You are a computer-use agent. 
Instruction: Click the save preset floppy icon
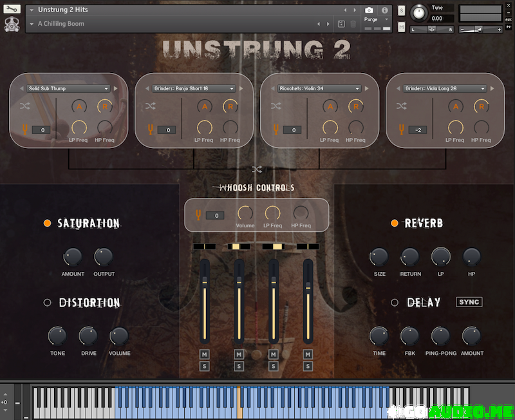(x=341, y=24)
